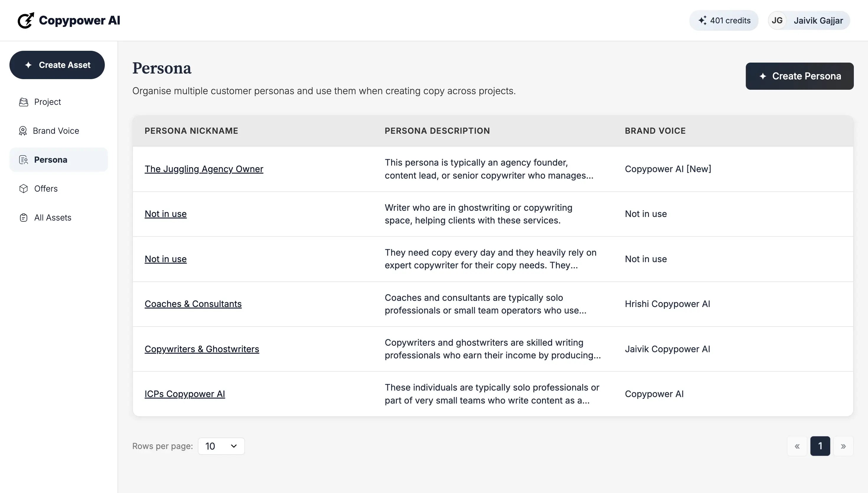868x493 pixels.
Task: Open the Coaches & Consultants persona
Action: [193, 304]
